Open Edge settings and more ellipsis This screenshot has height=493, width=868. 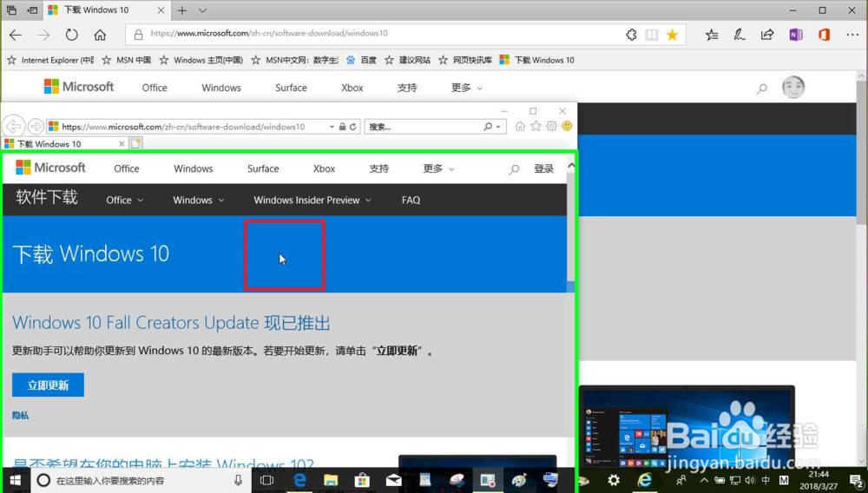pyautogui.click(x=852, y=35)
